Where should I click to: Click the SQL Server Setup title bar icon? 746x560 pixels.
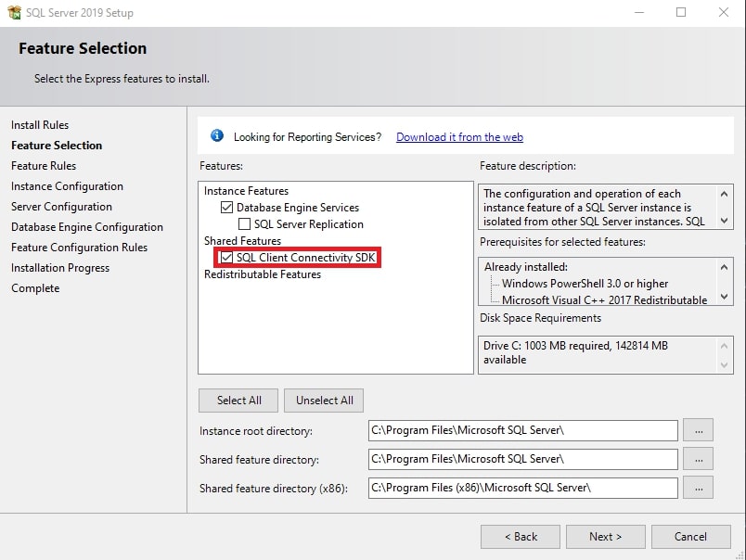pos(14,13)
